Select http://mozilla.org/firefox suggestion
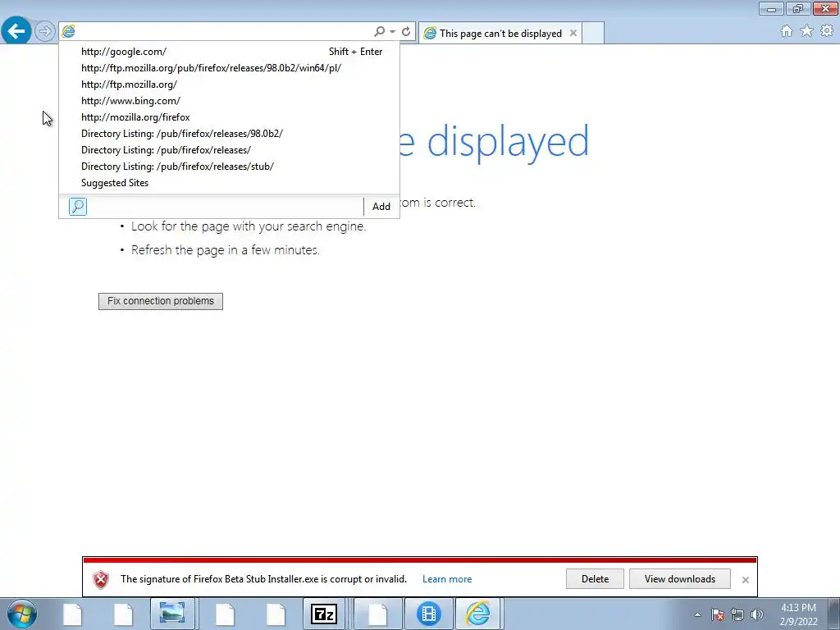 (x=230, y=117)
